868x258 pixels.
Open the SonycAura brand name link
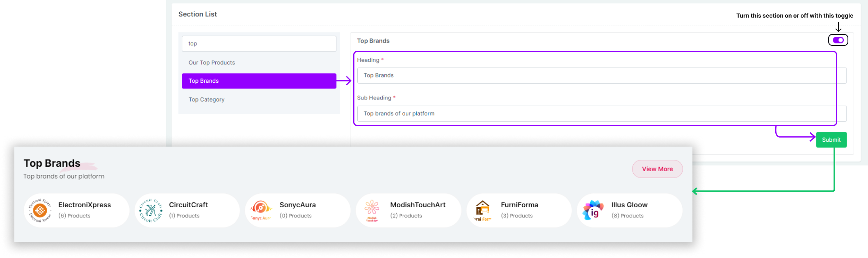297,205
